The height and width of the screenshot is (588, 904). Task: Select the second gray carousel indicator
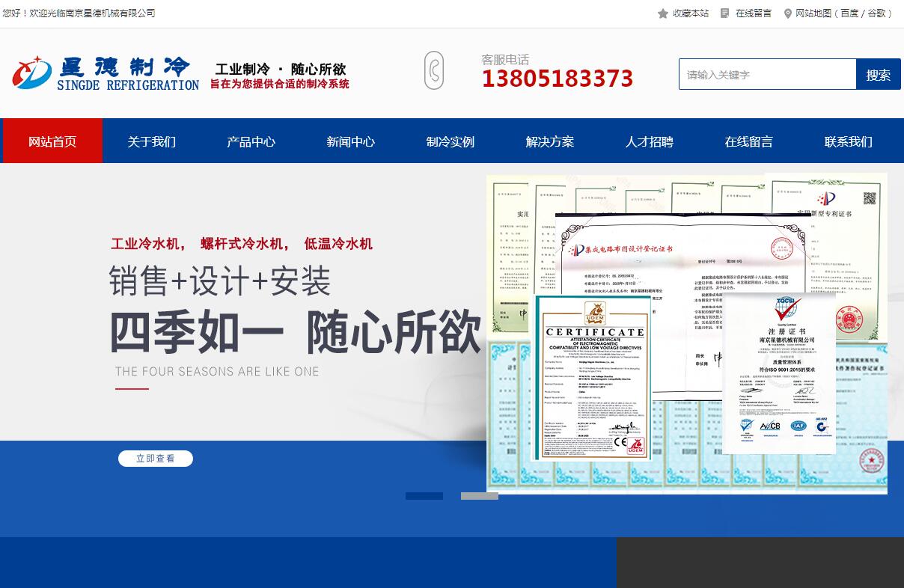click(480, 495)
